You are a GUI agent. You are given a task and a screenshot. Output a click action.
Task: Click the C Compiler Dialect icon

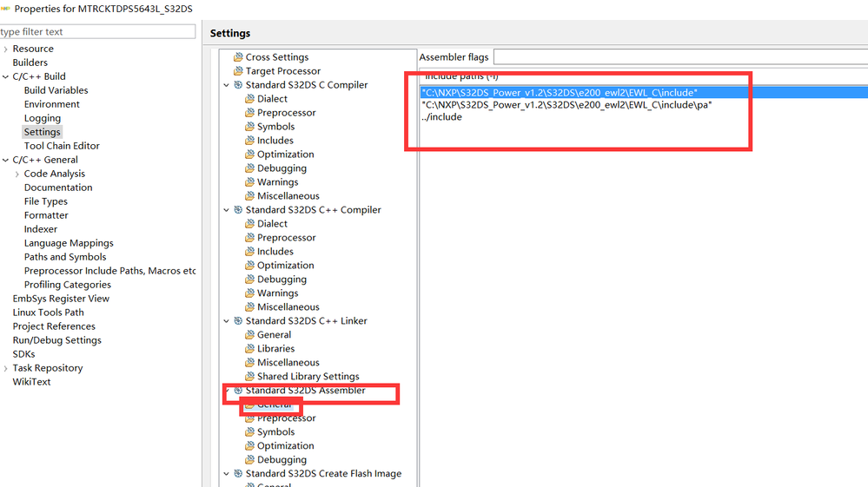tap(249, 98)
